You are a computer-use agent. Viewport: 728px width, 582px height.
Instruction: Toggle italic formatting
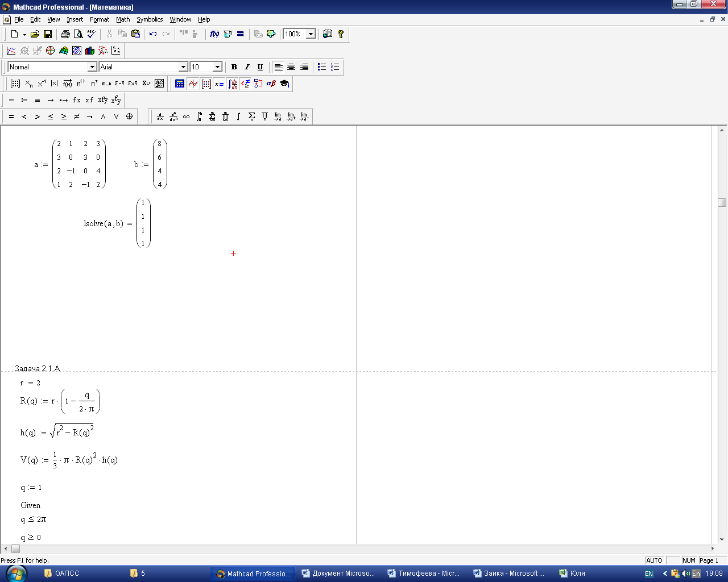(247, 67)
